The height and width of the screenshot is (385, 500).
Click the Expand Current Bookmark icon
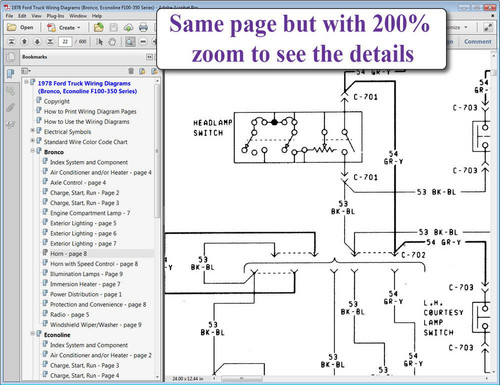tap(154, 71)
